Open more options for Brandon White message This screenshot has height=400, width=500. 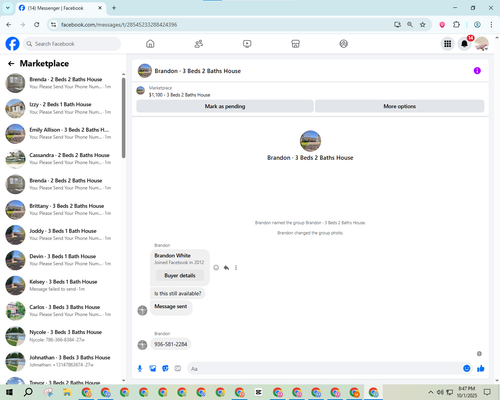236,268
